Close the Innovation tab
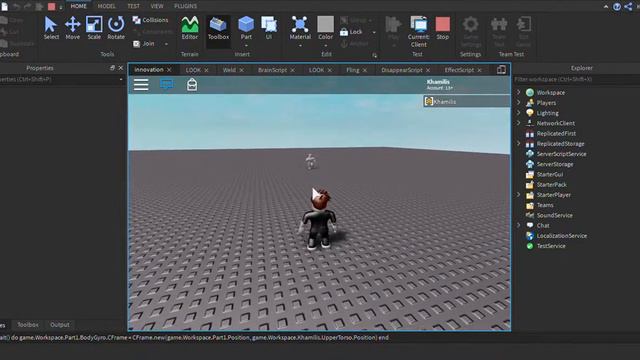This screenshot has height=360, width=640. click(x=169, y=70)
